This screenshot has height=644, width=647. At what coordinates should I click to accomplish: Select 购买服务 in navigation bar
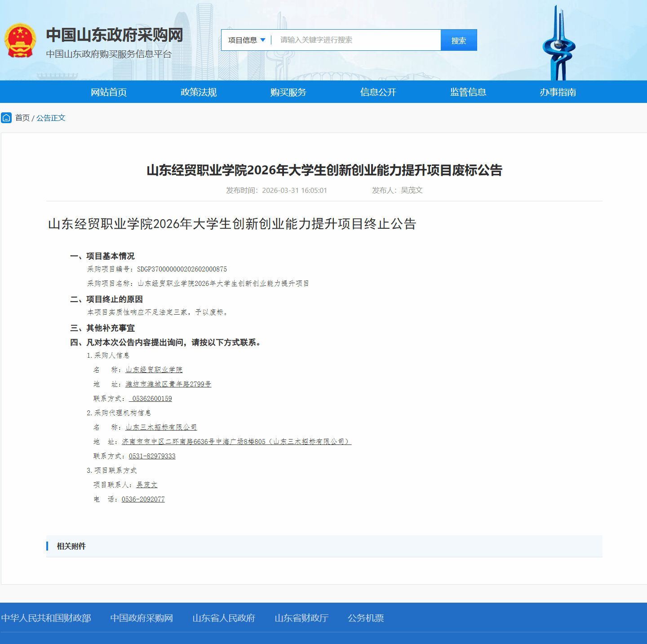(288, 92)
